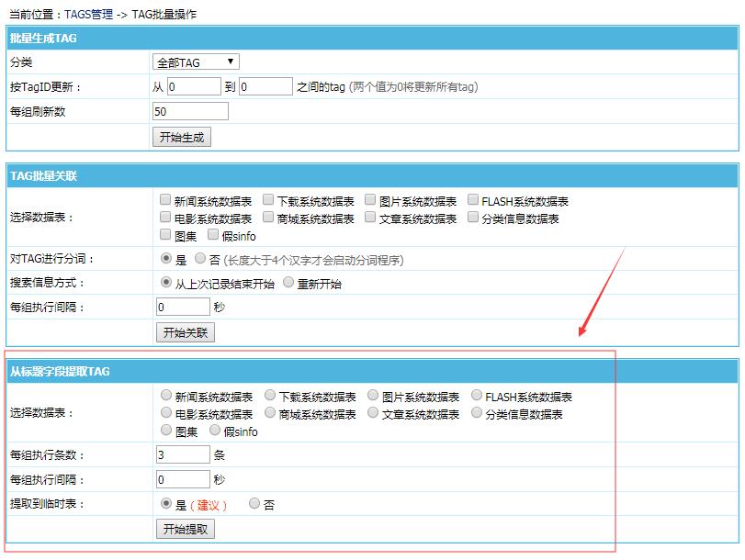Select 从上次记录结束开始 search mode
This screenshot has height=560, width=745.
pos(166,282)
